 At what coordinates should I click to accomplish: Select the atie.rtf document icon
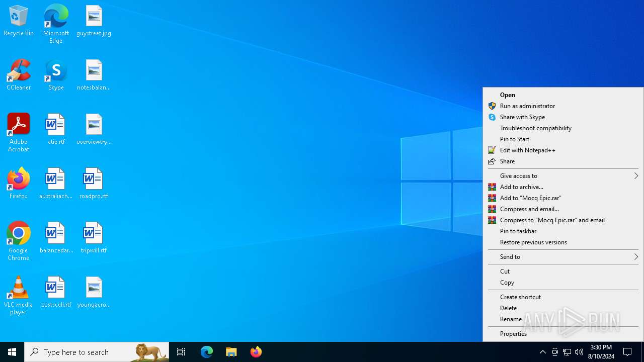coord(56,129)
